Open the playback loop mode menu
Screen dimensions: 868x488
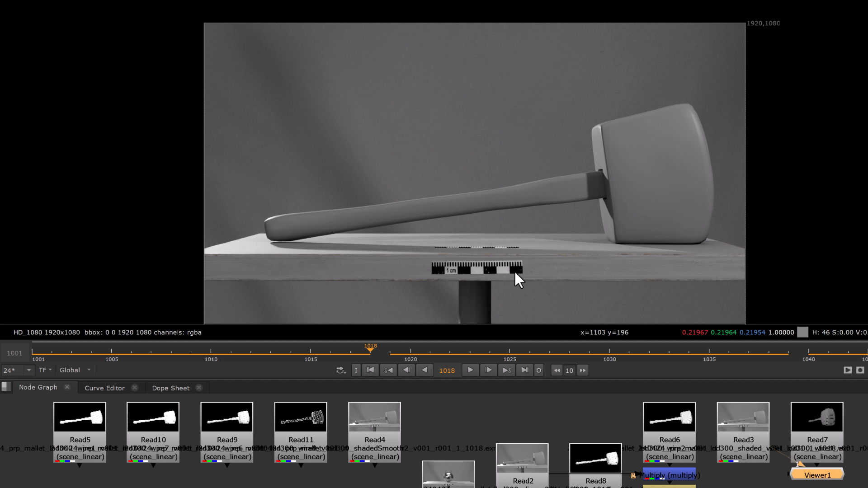point(341,371)
